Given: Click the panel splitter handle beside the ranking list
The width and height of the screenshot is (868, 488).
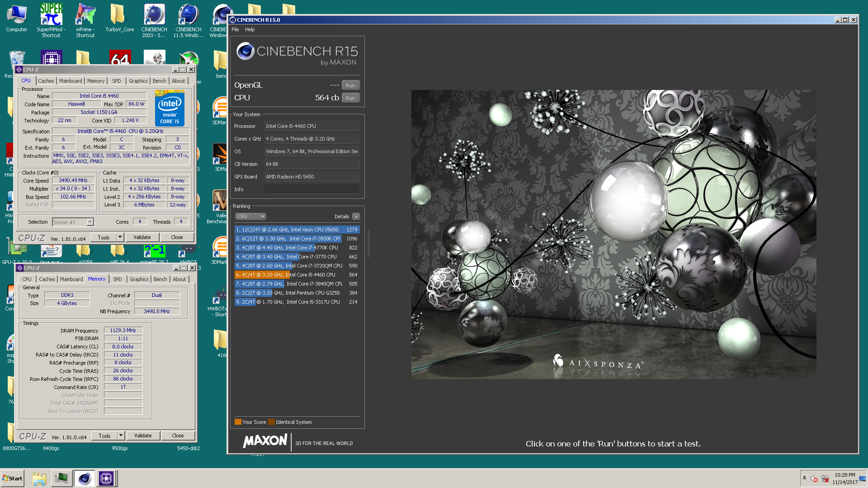Looking at the screenshot, I should coord(369,243).
